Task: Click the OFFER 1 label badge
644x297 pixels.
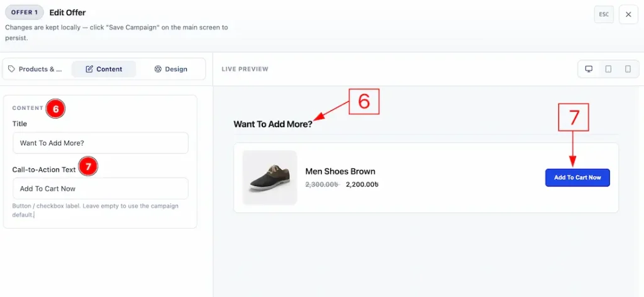Action: point(25,13)
